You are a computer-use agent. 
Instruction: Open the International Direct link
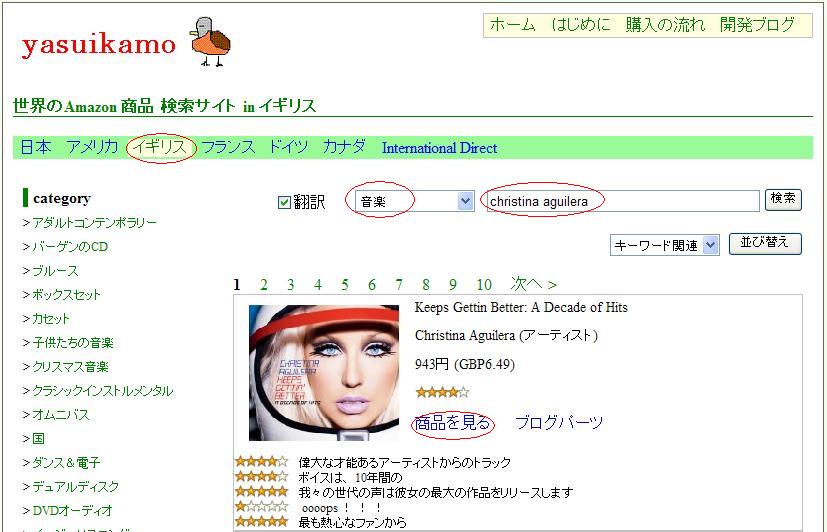[439, 148]
